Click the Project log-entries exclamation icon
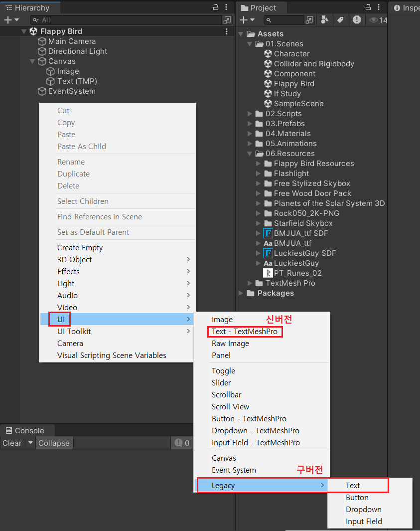The height and width of the screenshot is (531, 420). [357, 20]
